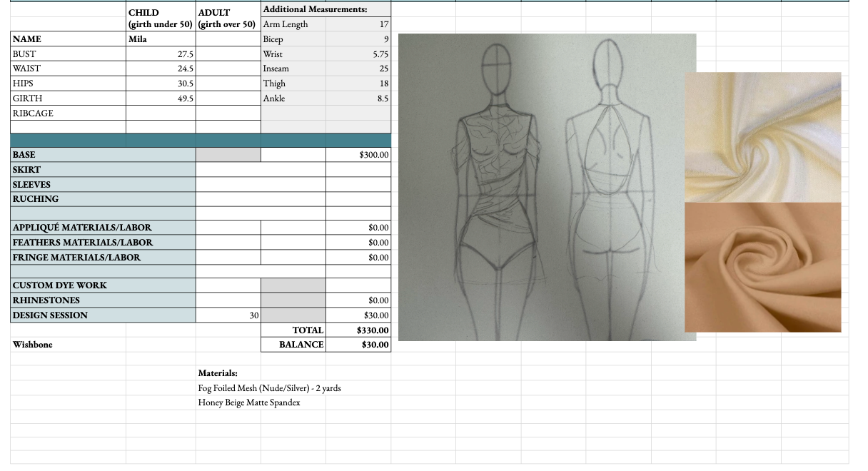Viewport: 868px width, 471px height.
Task: Click the Arm Length value 17
Action: 358,24
